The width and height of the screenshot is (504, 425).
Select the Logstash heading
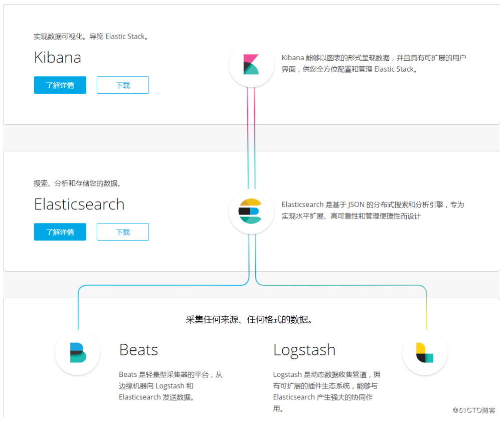point(304,350)
